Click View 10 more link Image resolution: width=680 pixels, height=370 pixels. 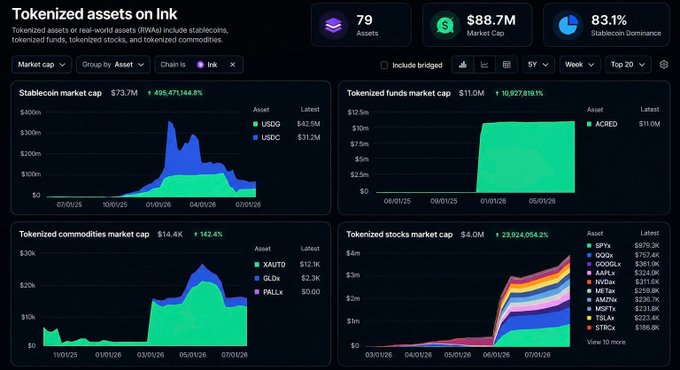606,342
